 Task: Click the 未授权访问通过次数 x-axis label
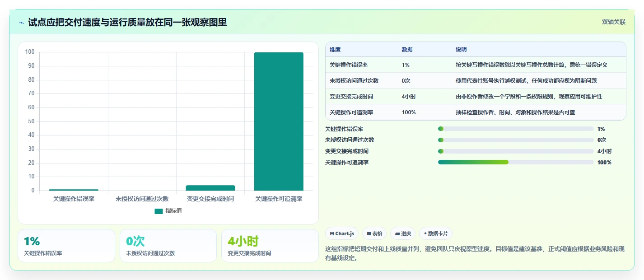pos(142,199)
